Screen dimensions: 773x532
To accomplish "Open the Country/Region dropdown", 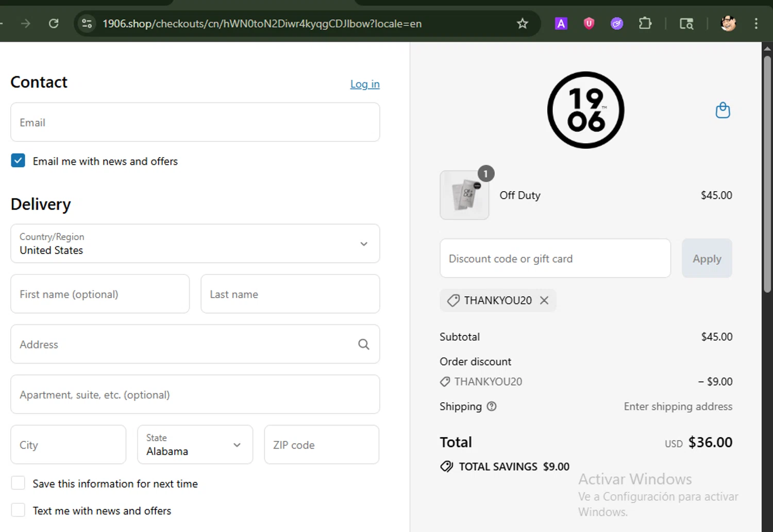I will pyautogui.click(x=195, y=243).
